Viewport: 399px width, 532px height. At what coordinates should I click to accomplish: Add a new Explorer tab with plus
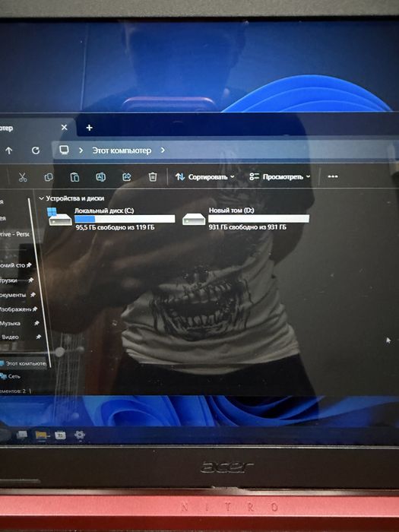pos(89,128)
